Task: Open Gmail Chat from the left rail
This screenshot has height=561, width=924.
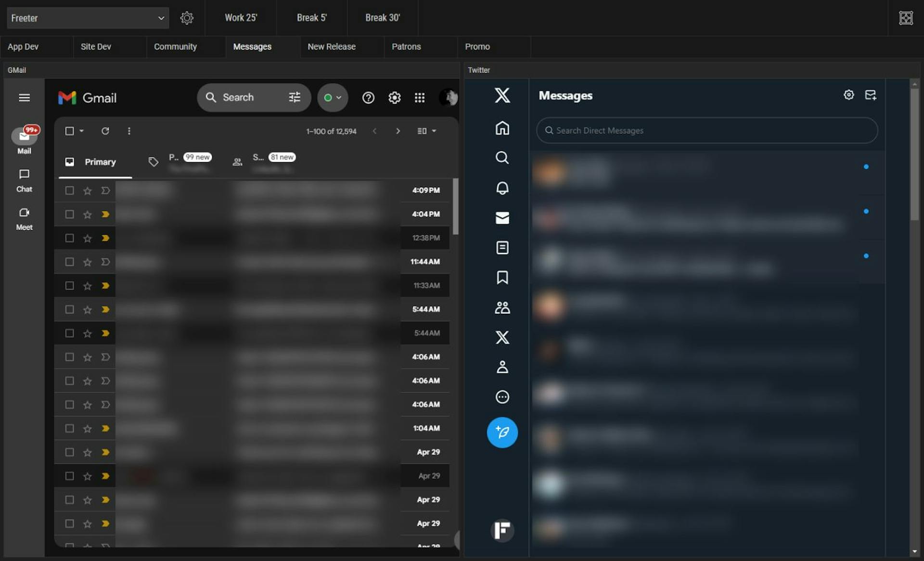Action: [x=24, y=180]
